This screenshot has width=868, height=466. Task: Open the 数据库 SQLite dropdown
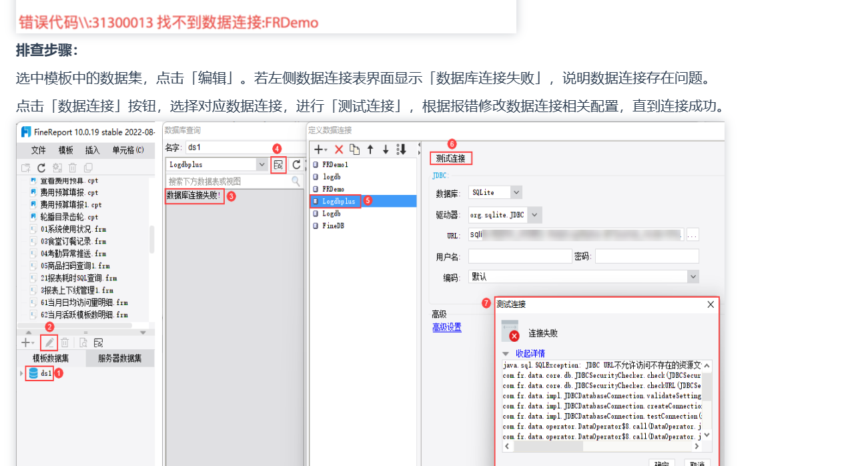pyautogui.click(x=516, y=192)
